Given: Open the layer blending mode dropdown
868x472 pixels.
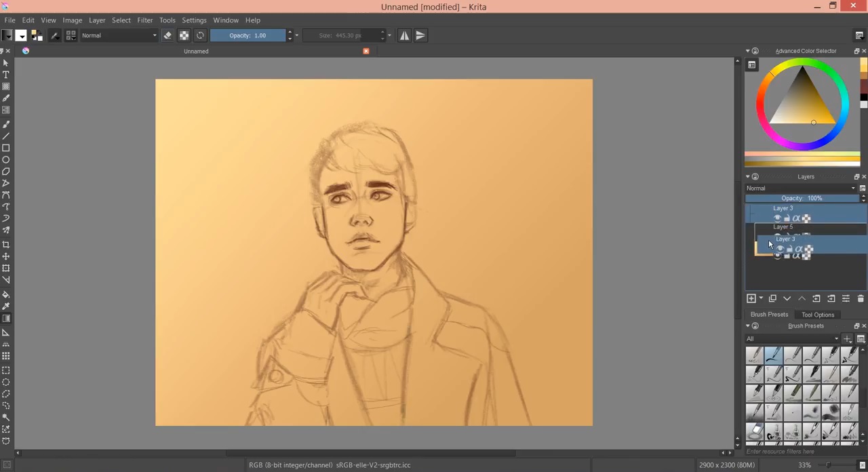Looking at the screenshot, I should coord(800,188).
